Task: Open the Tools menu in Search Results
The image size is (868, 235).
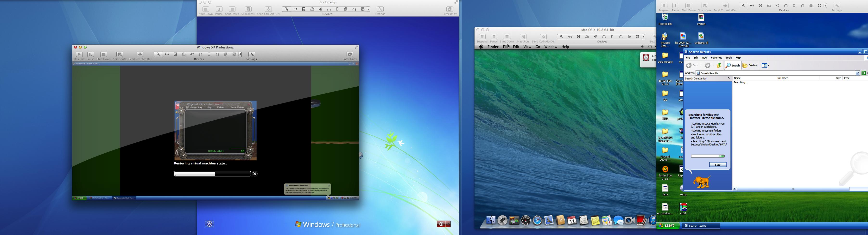Action: pyautogui.click(x=729, y=58)
